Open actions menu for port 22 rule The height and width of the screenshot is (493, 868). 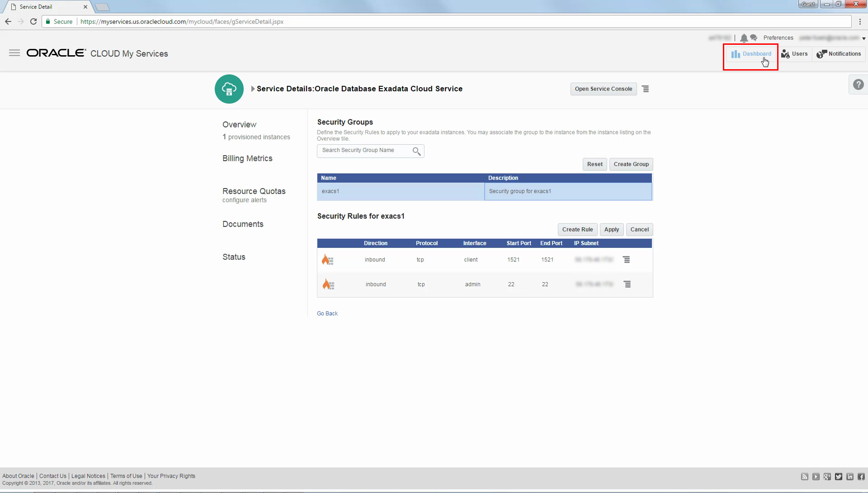(x=627, y=284)
